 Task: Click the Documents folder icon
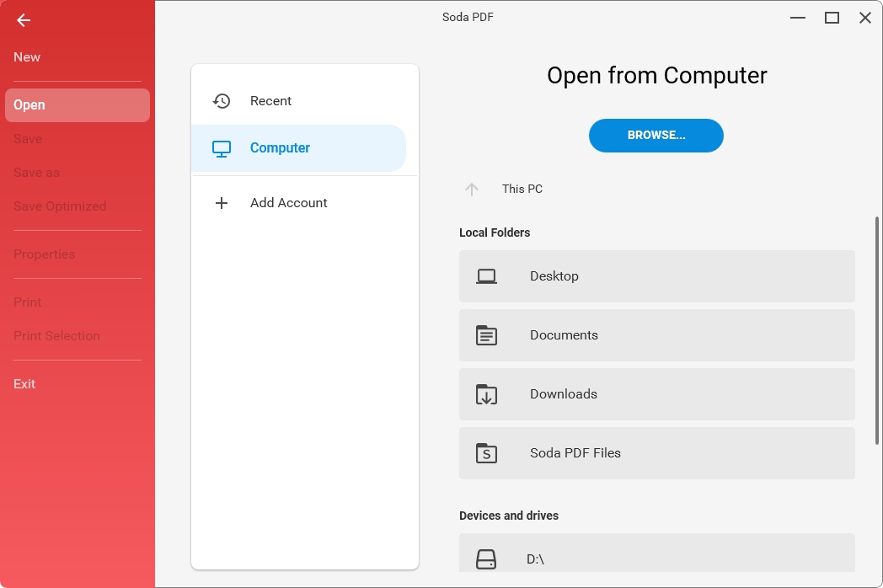(x=486, y=335)
